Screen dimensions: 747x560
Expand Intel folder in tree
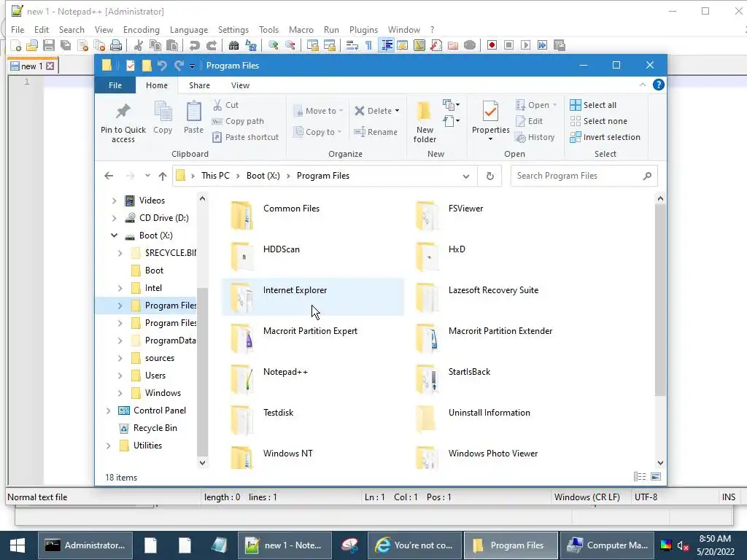pos(120,288)
